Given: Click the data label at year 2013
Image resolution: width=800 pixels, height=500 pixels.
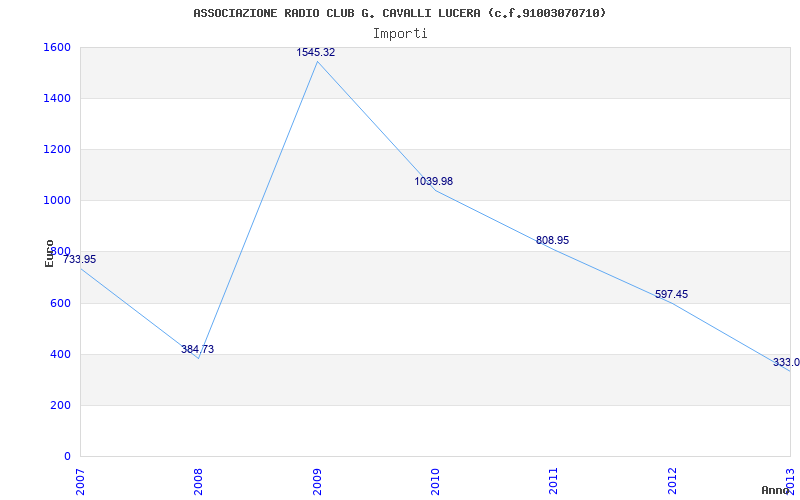Looking at the screenshot, I should (x=786, y=362).
